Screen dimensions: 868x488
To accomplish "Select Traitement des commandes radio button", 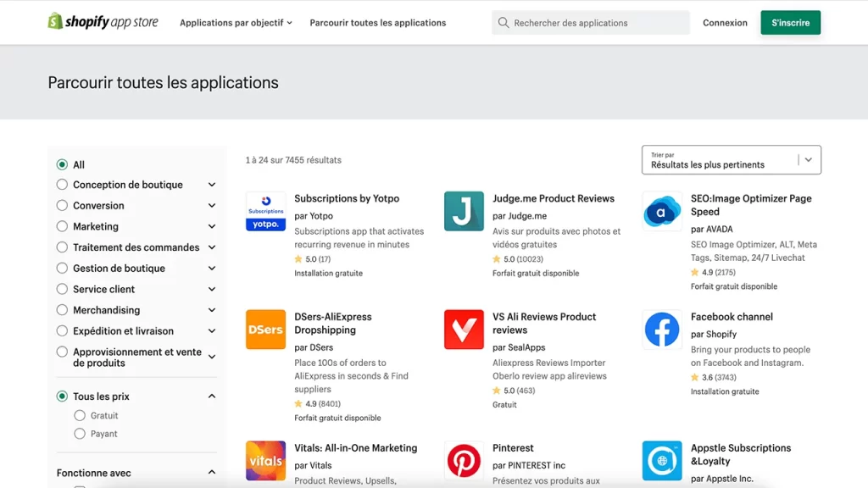I will [x=62, y=247].
